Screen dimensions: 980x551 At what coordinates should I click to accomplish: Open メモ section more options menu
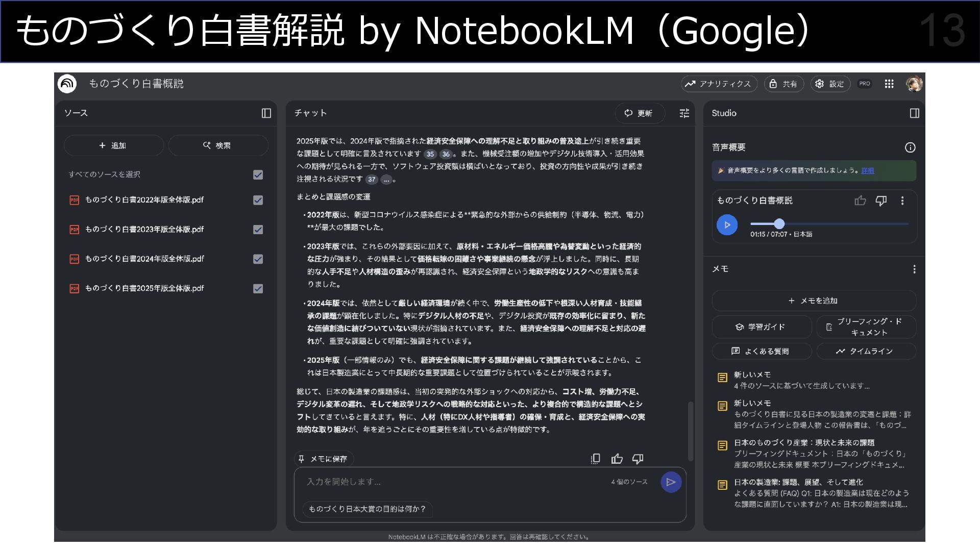coord(914,269)
